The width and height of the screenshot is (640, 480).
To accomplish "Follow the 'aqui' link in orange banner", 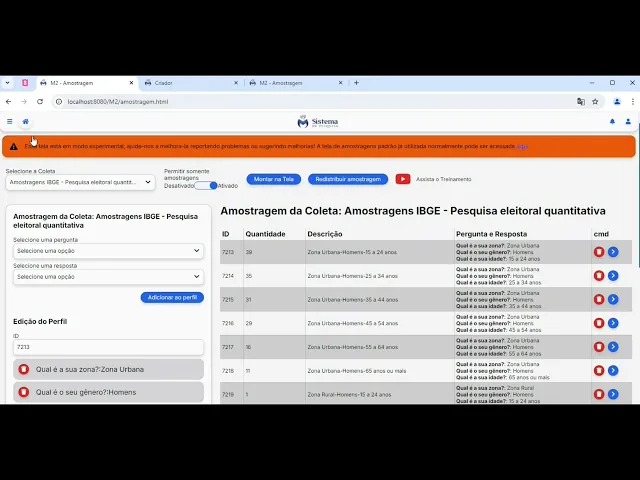I will tap(522, 146).
